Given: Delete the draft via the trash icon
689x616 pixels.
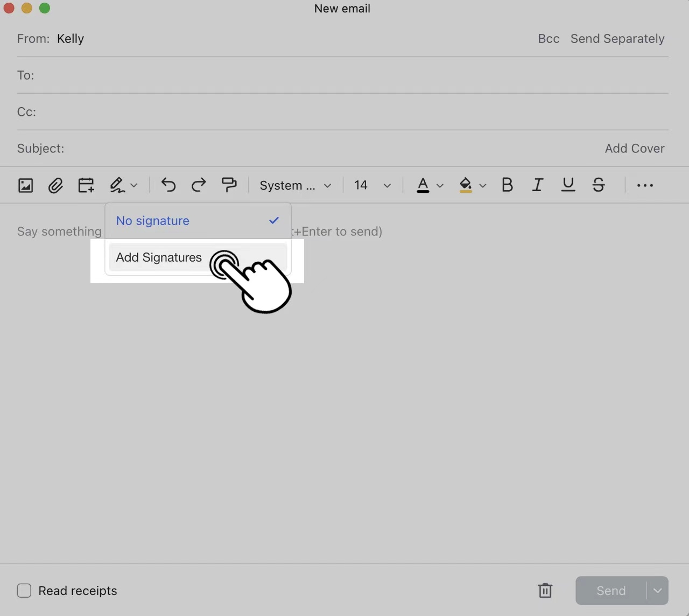Looking at the screenshot, I should (545, 590).
